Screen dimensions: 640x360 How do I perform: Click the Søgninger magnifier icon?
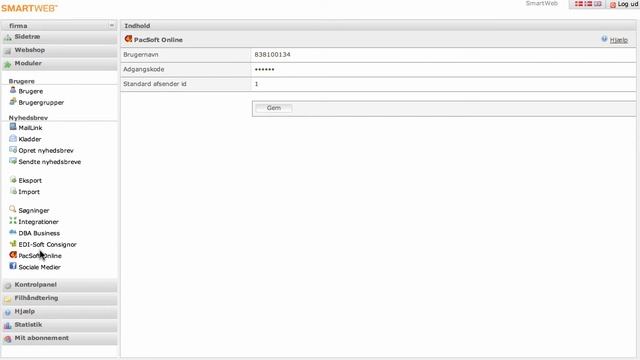(13, 209)
